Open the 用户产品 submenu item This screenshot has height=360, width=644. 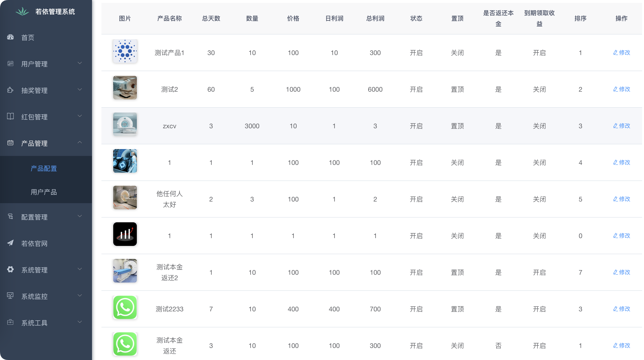click(x=44, y=192)
